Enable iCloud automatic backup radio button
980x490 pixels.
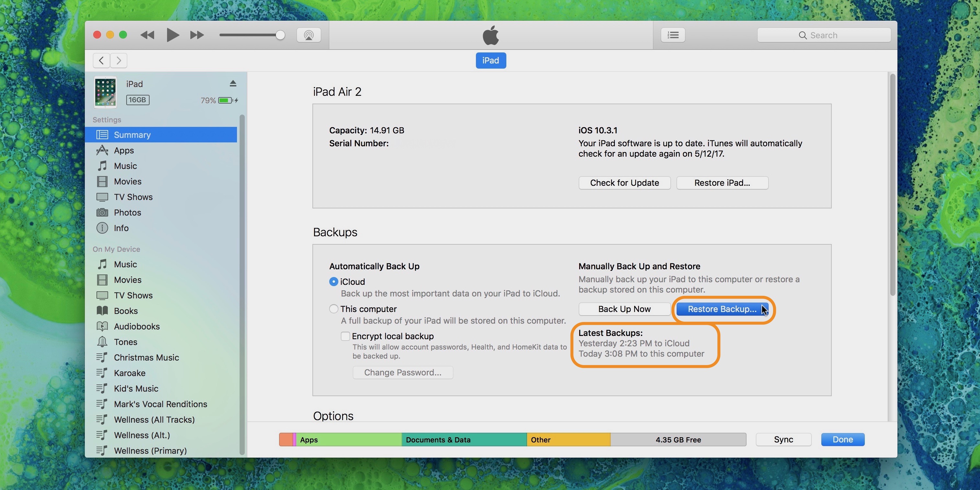click(x=333, y=283)
